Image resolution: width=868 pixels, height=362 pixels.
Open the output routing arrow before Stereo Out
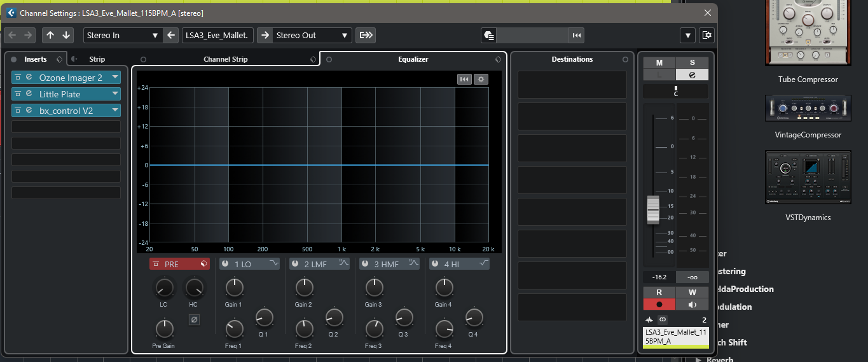265,36
